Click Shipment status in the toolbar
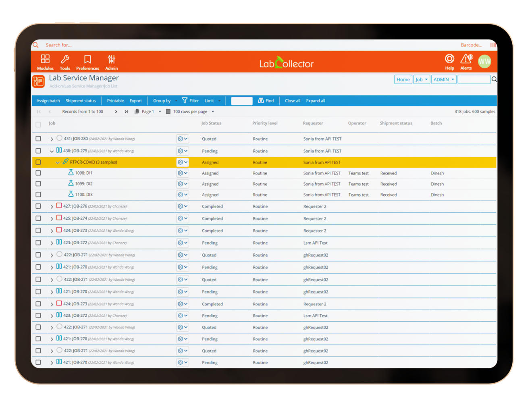The image size is (532, 403). coord(81,101)
